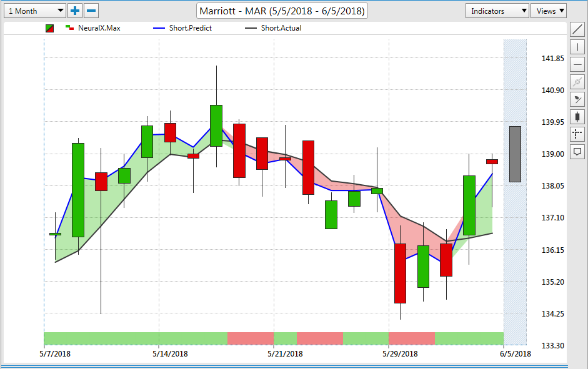This screenshot has height=369, width=588.
Task: Open the annotation callout tool
Action: pos(577,152)
